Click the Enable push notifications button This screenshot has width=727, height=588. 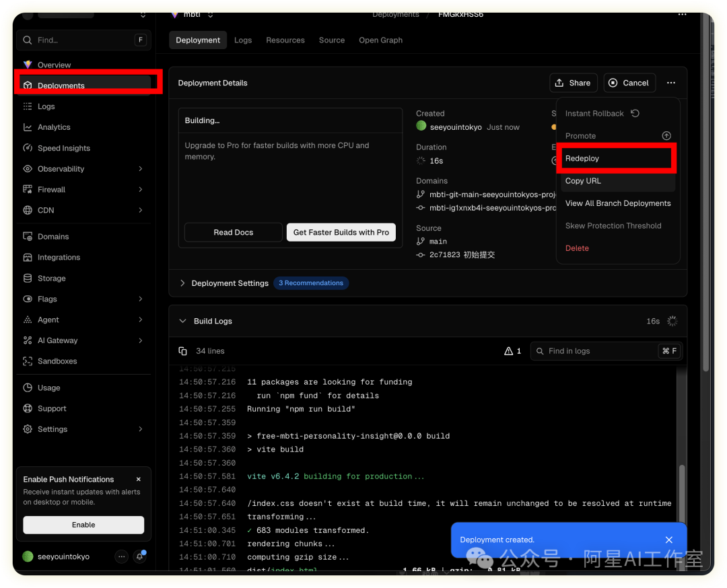pyautogui.click(x=83, y=525)
